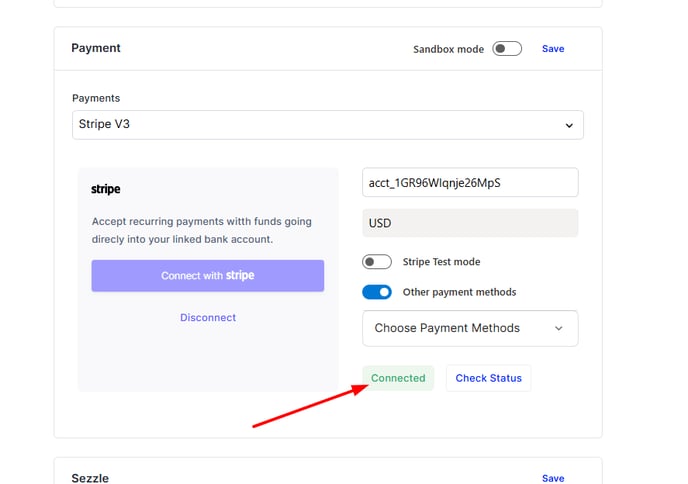Click the Connect with stripe button

coord(208,276)
